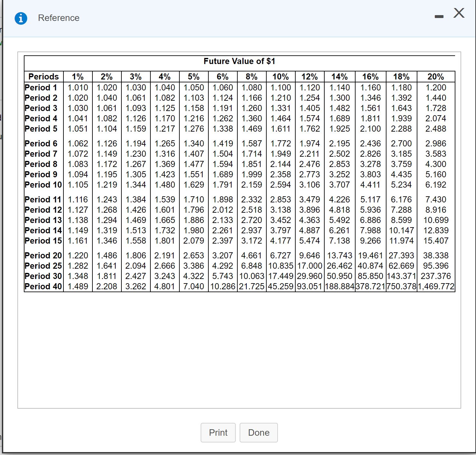Viewport: 476px width, 455px height.
Task: Select the 'Period 2' row label
Action: (x=41, y=98)
